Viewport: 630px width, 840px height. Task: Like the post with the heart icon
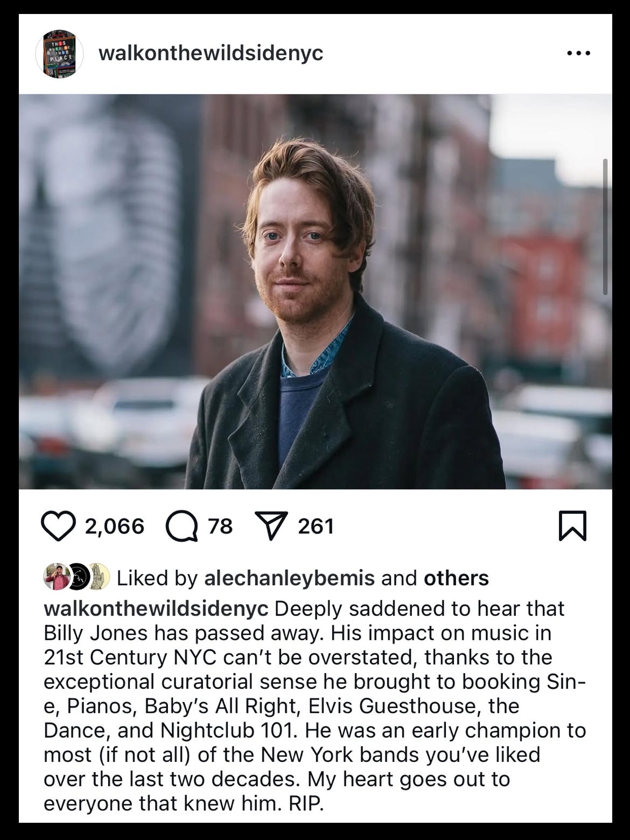[59, 526]
